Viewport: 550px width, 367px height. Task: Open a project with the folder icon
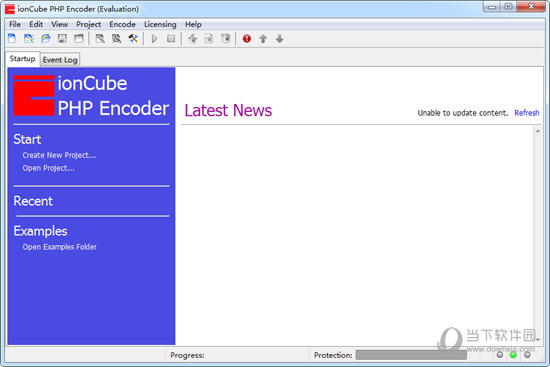click(46, 39)
